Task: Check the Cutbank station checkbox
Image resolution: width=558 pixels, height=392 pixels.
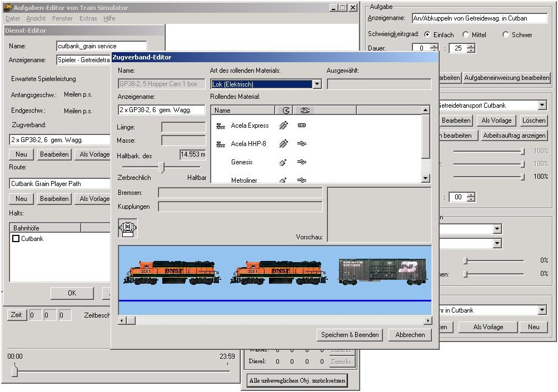Action: (16, 239)
